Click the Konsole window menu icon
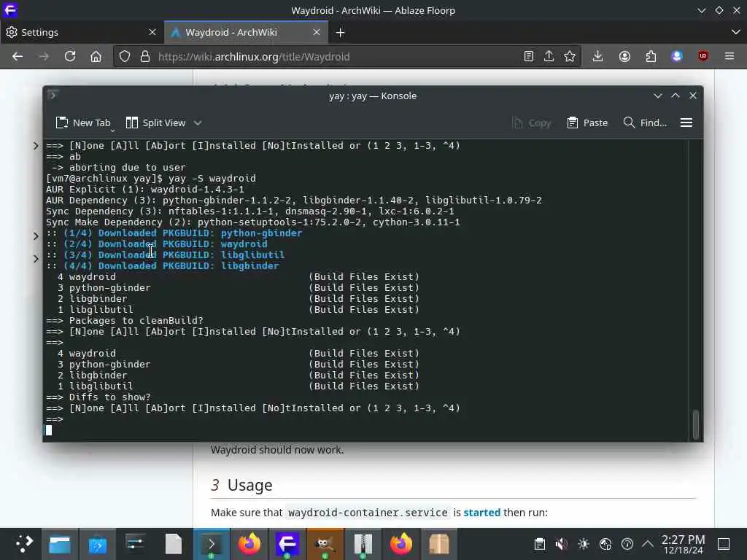 (x=53, y=96)
